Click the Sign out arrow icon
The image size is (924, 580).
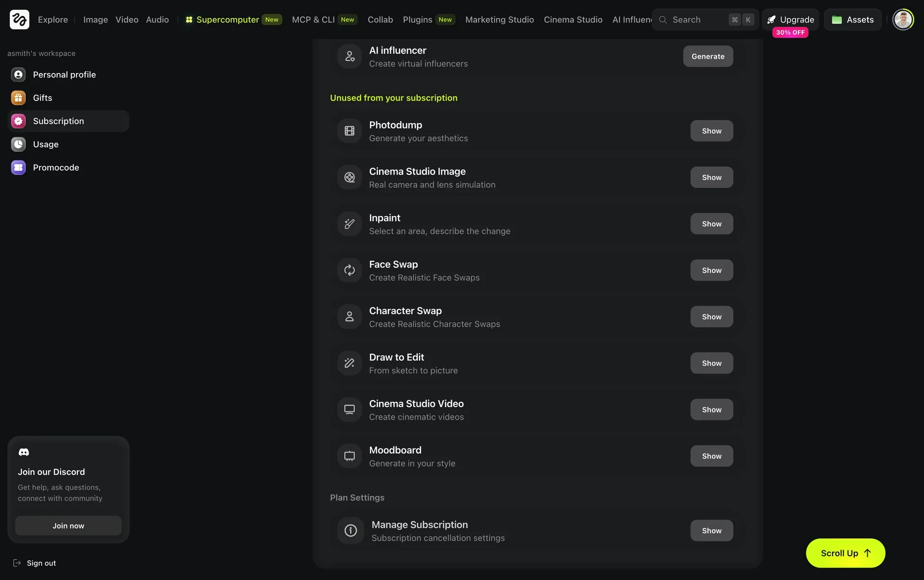point(17,563)
